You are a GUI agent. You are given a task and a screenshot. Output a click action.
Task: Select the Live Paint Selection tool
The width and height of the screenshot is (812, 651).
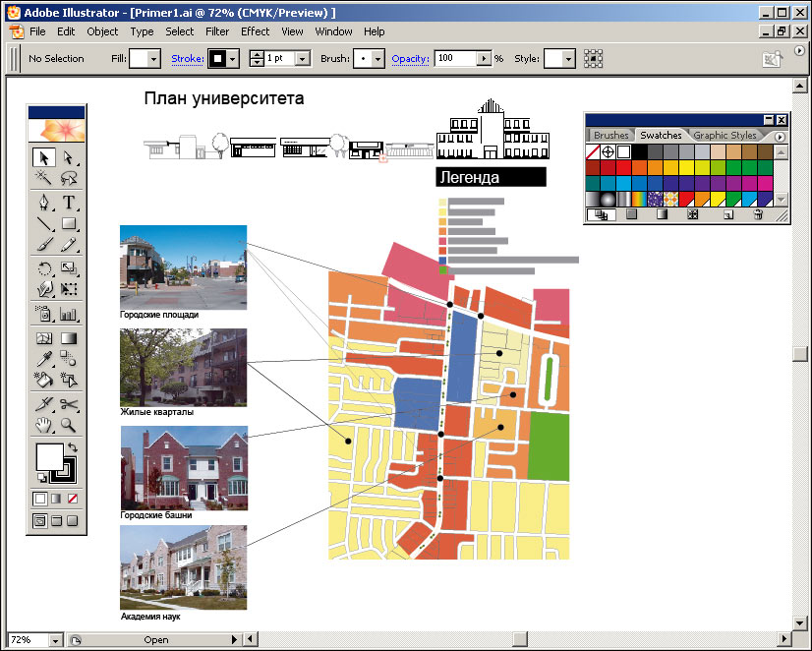[x=69, y=380]
